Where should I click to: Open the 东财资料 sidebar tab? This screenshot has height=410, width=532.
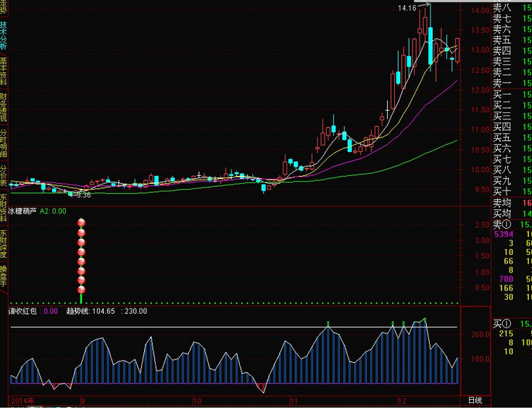click(x=3, y=208)
